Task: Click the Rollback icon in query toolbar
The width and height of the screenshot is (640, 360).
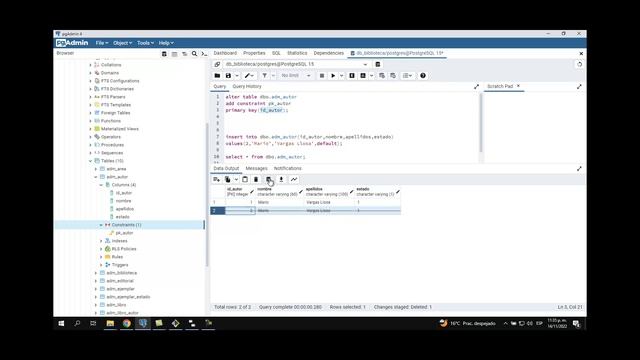Action: [393, 76]
